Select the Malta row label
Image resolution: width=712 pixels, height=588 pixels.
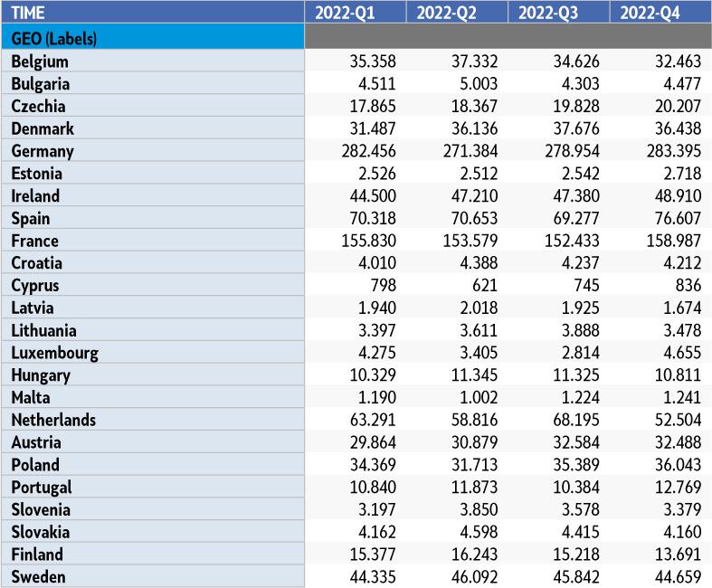tap(31, 397)
